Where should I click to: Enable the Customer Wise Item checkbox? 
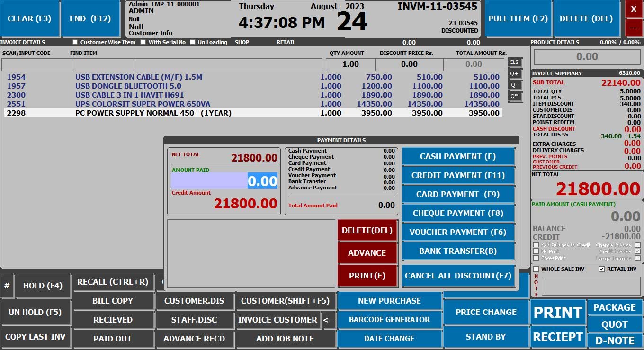tap(75, 42)
